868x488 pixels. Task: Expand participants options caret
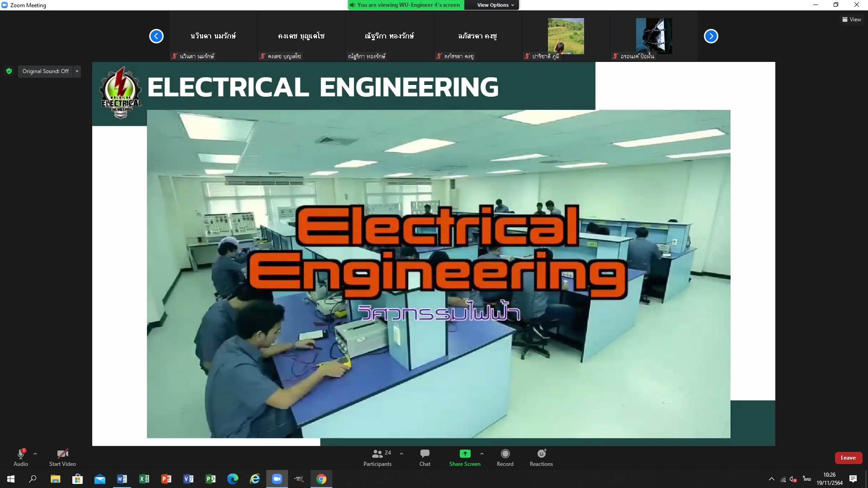[x=401, y=454]
